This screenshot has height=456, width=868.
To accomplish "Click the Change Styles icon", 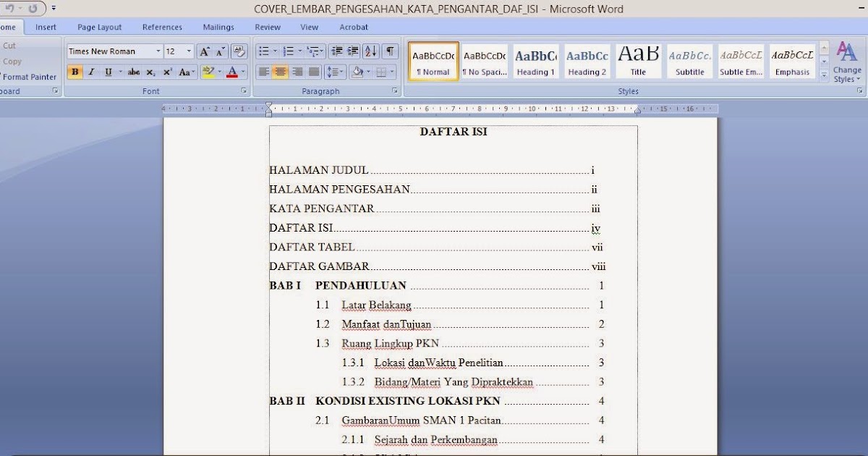I will (x=847, y=63).
